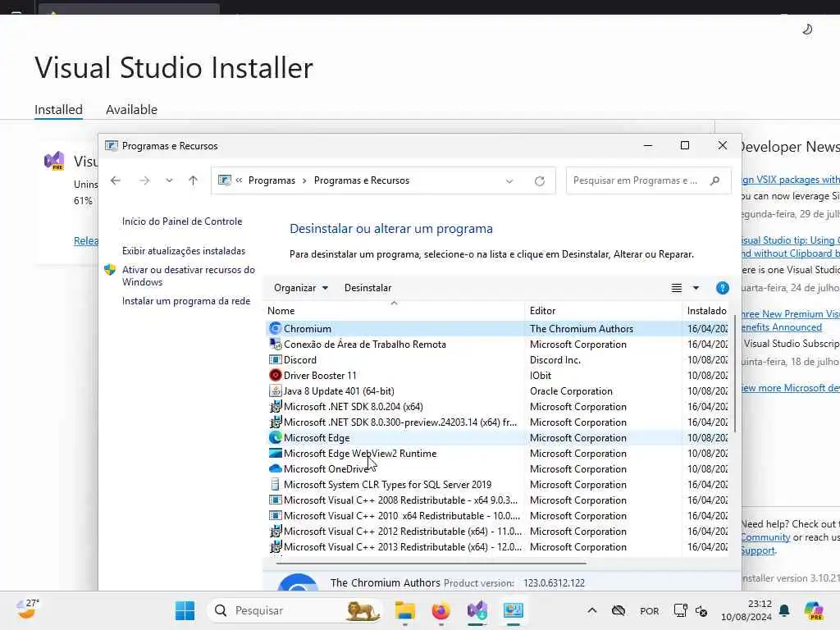This screenshot has height=630, width=840.
Task: Select Microsoft .NET SDK 8.0.204 (x64) entry
Action: [353, 407]
